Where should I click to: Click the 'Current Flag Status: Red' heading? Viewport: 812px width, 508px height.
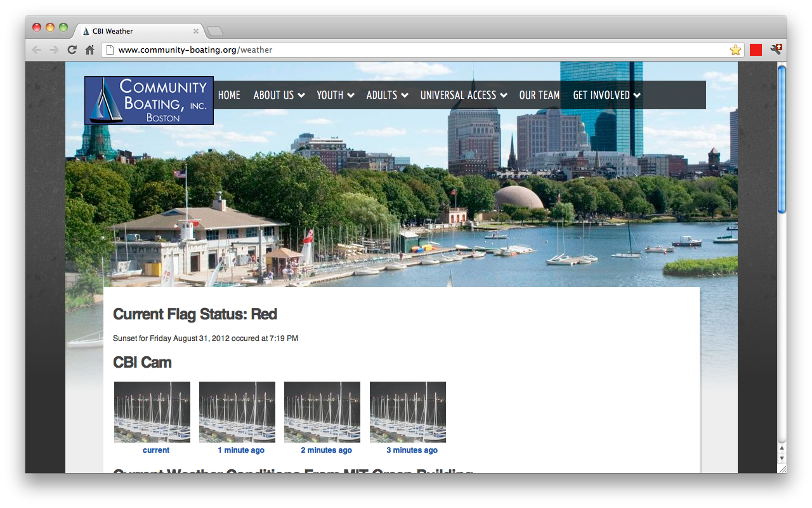point(195,314)
